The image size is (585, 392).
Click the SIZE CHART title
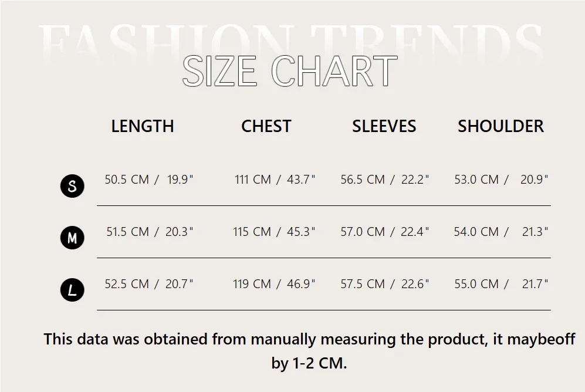coord(290,72)
